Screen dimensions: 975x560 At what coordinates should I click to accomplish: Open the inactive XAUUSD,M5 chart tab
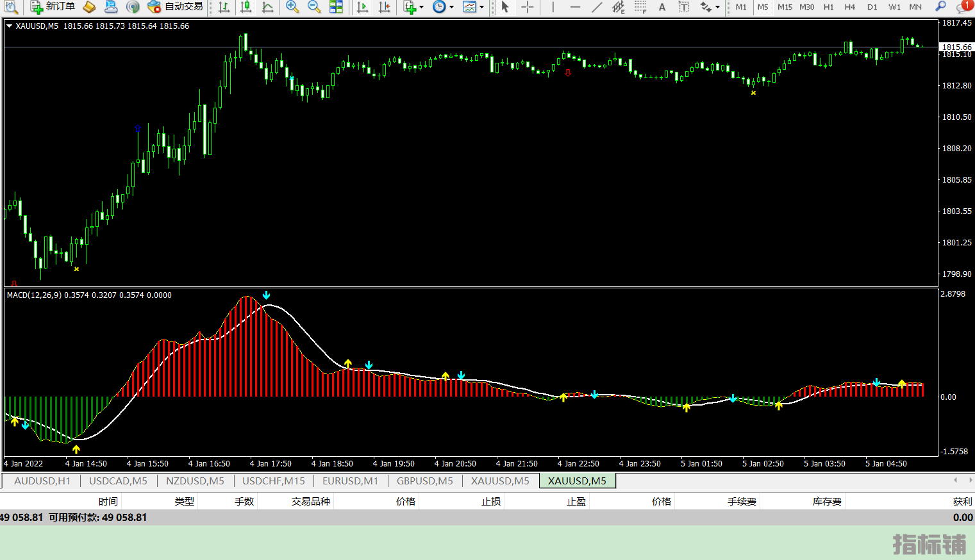pyautogui.click(x=500, y=481)
